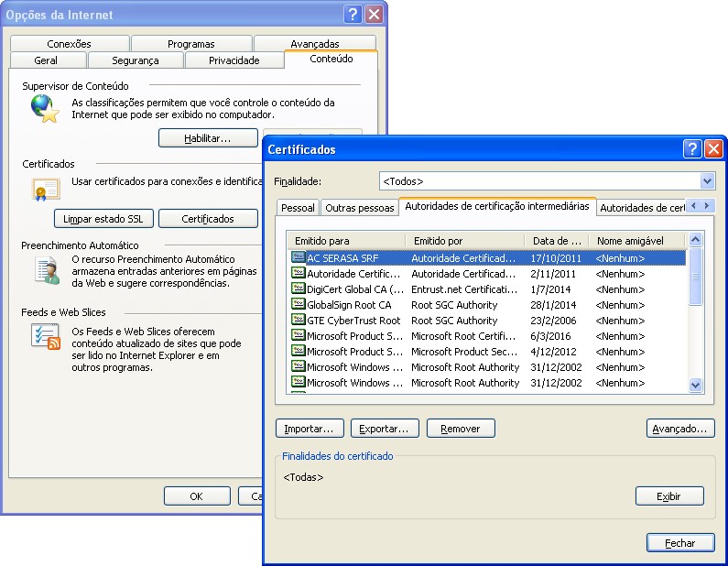
Task: Click the certificate icon of the 6/3/2016 row
Action: (298, 335)
